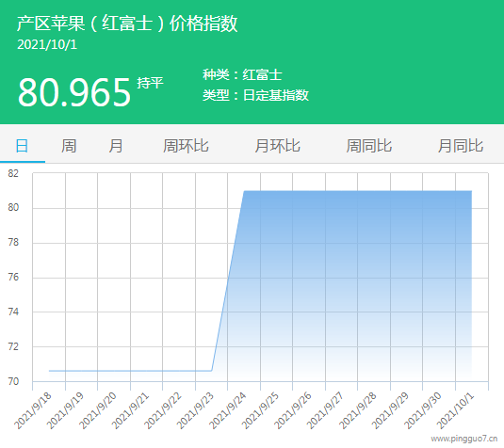Click the 2021/9/24 x-axis date label
The width and height of the screenshot is (504, 448).
[227, 410]
